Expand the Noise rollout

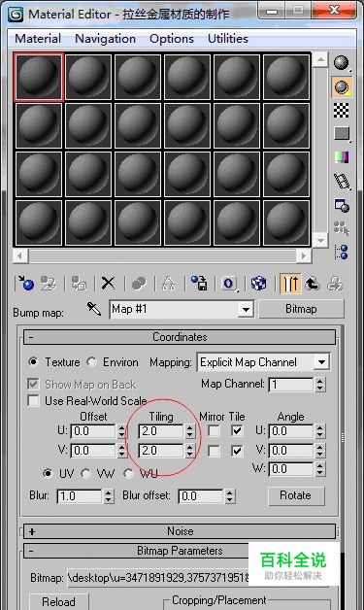(x=180, y=531)
